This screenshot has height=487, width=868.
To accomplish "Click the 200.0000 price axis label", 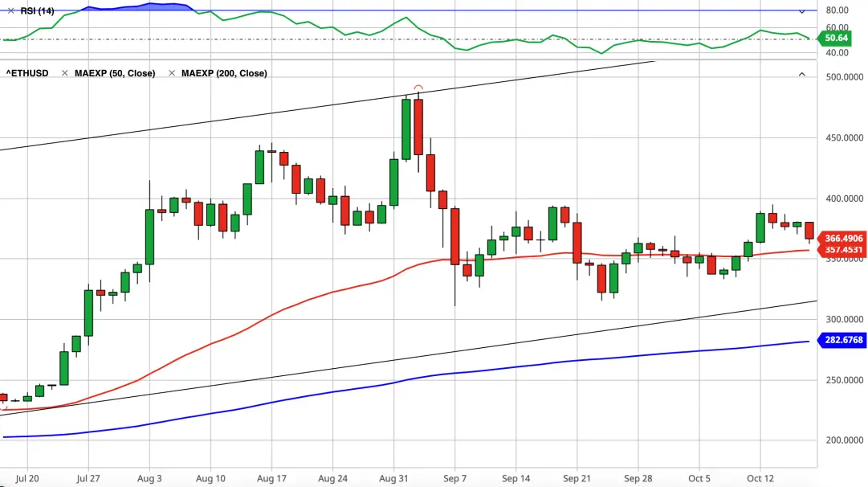I will [x=844, y=440].
